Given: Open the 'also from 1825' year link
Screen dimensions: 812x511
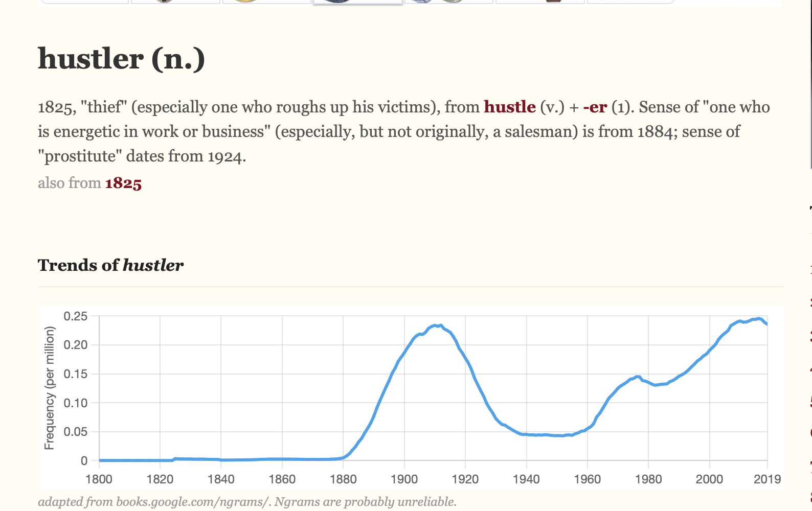Looking at the screenshot, I should (123, 183).
